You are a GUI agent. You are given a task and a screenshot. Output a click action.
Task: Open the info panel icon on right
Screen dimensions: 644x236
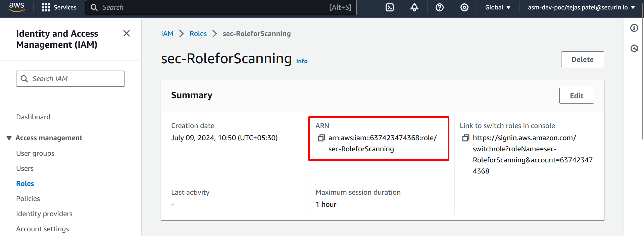click(634, 28)
